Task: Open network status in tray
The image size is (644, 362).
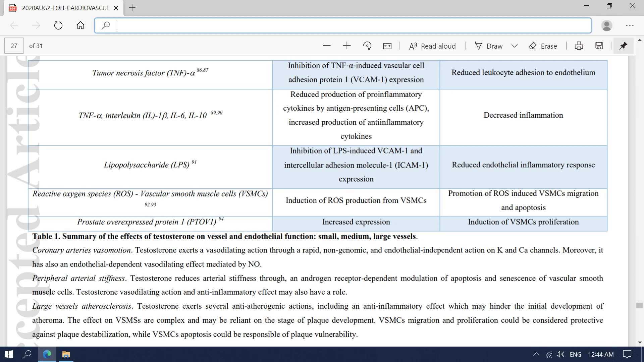Action: coord(549,354)
